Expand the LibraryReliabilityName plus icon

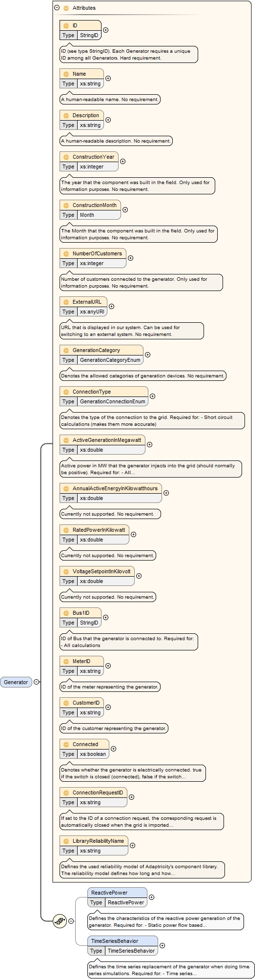coord(132,846)
